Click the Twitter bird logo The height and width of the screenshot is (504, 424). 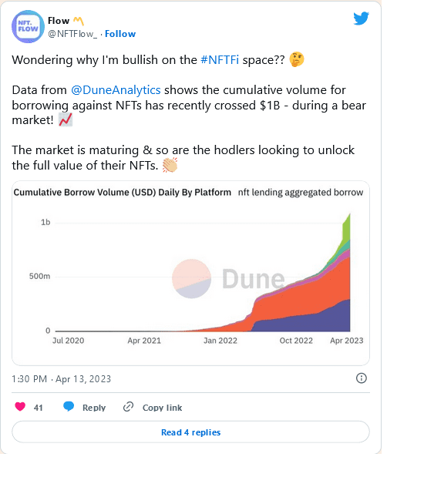(x=361, y=18)
